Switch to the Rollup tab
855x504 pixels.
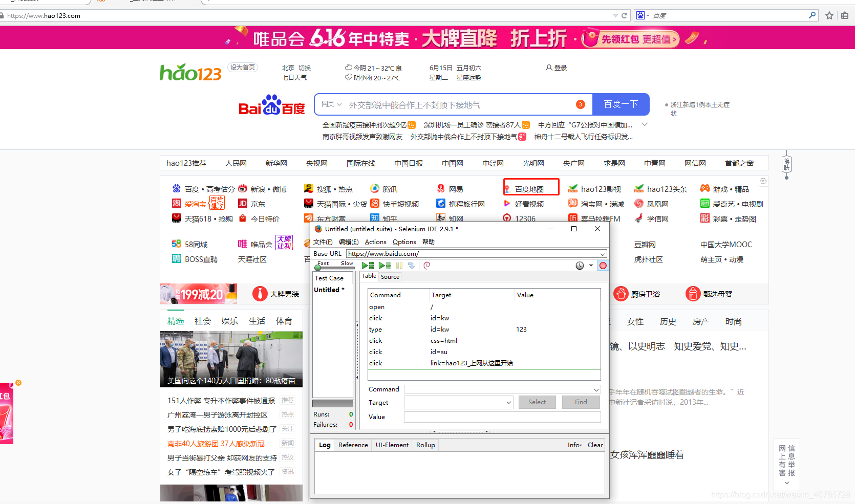[425, 445]
